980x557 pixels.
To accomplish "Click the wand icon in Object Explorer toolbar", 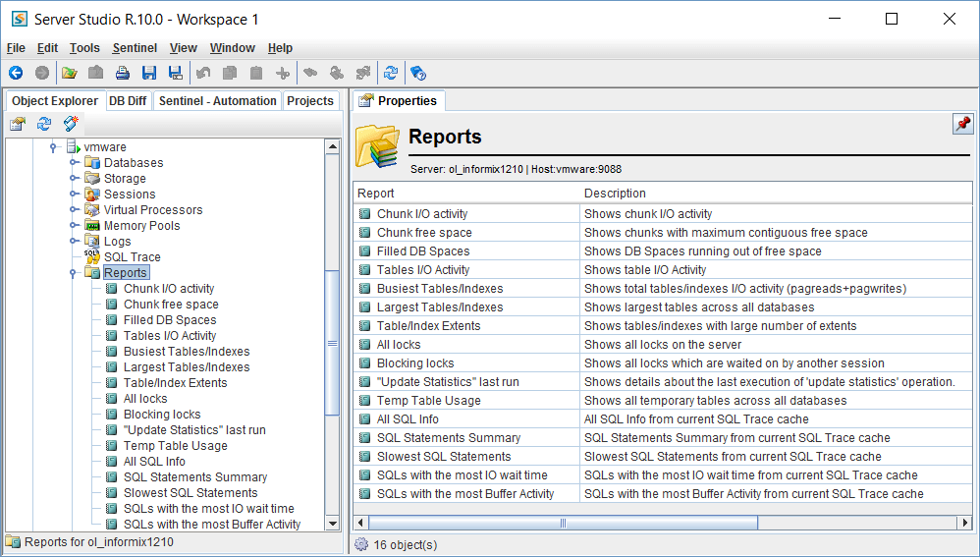I will tap(71, 124).
